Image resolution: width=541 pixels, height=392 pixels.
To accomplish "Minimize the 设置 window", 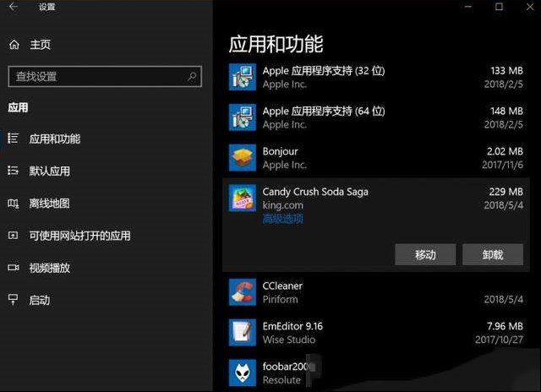I will point(467,7).
